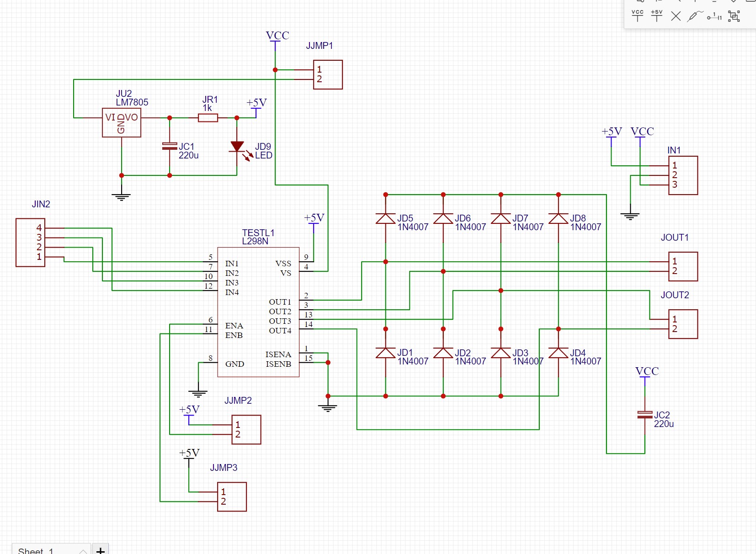The image size is (756, 554).
Task: Click the VSS pin label on L298N
Action: point(283,264)
